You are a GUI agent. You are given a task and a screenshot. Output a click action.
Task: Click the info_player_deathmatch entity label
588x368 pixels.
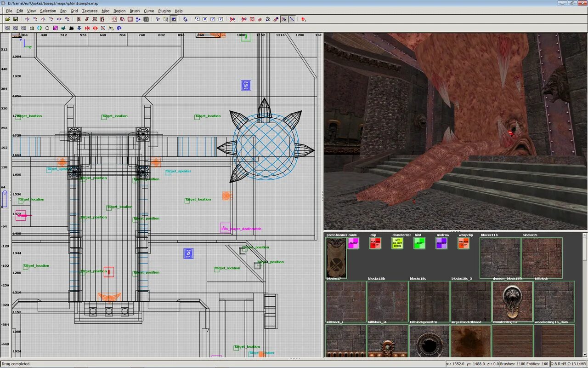pyautogui.click(x=241, y=229)
